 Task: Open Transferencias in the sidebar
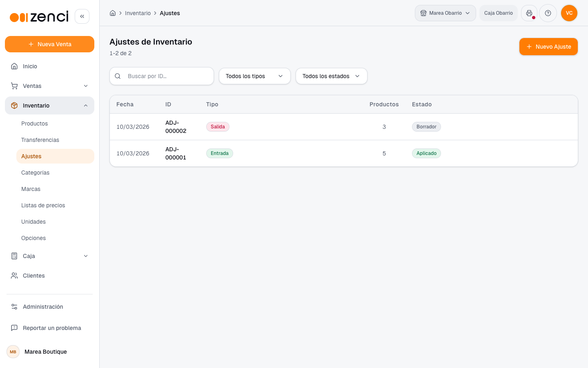click(55, 140)
